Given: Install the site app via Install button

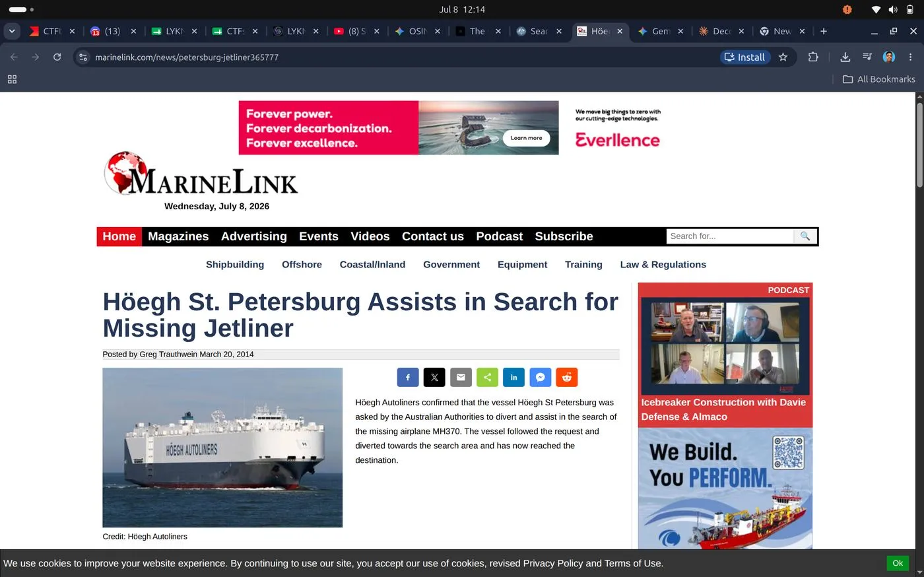Looking at the screenshot, I should (x=745, y=57).
